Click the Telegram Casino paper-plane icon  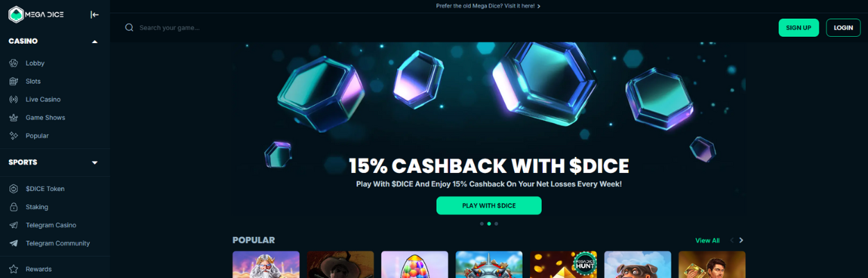tap(13, 225)
